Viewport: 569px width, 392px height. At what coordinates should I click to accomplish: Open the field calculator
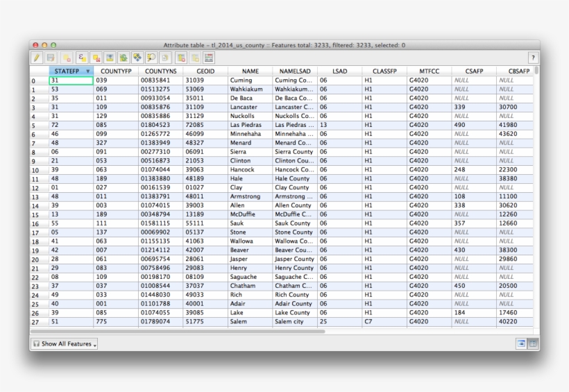(209, 58)
